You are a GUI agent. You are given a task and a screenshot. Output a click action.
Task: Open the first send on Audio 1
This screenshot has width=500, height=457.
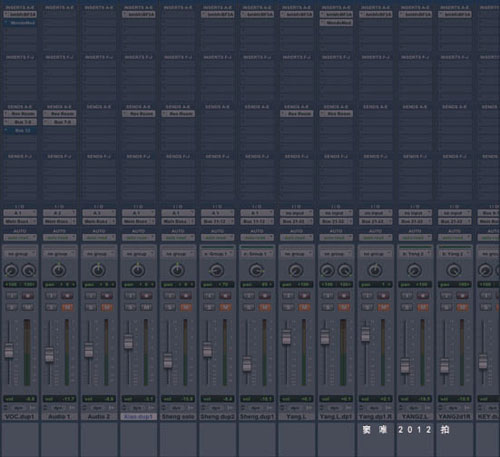pyautogui.click(x=59, y=114)
